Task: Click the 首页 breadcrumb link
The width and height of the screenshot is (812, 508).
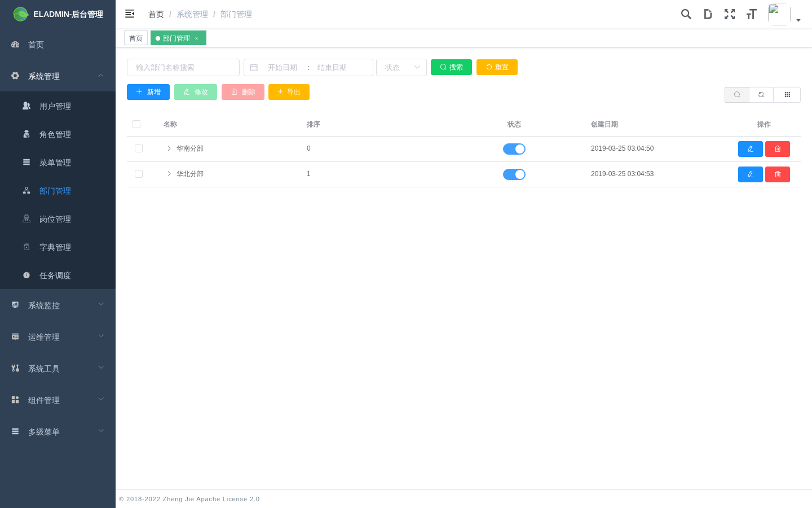Action: coord(156,14)
